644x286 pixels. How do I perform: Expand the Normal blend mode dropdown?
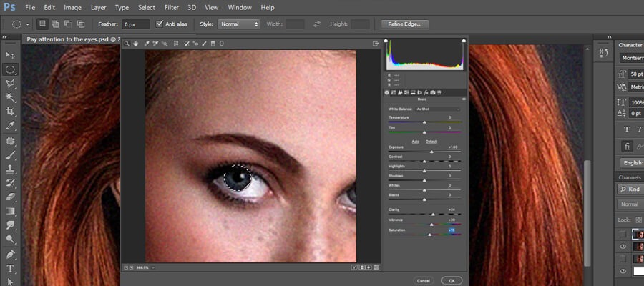point(630,204)
